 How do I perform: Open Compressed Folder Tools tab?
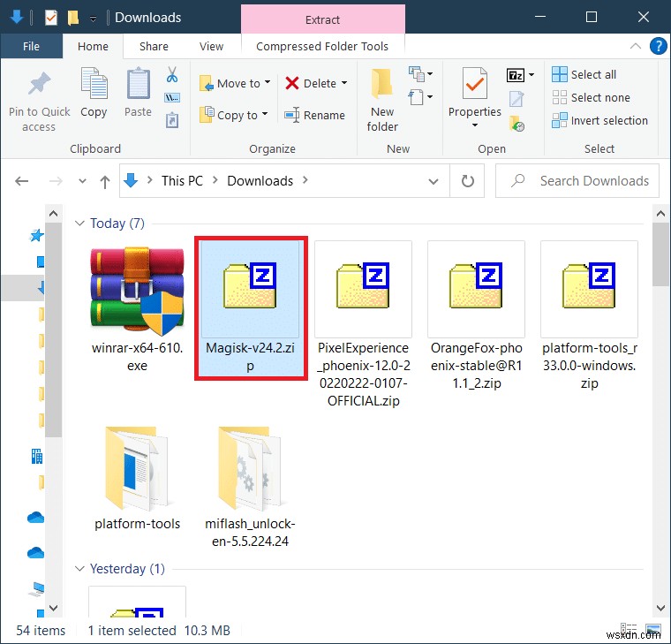[322, 46]
